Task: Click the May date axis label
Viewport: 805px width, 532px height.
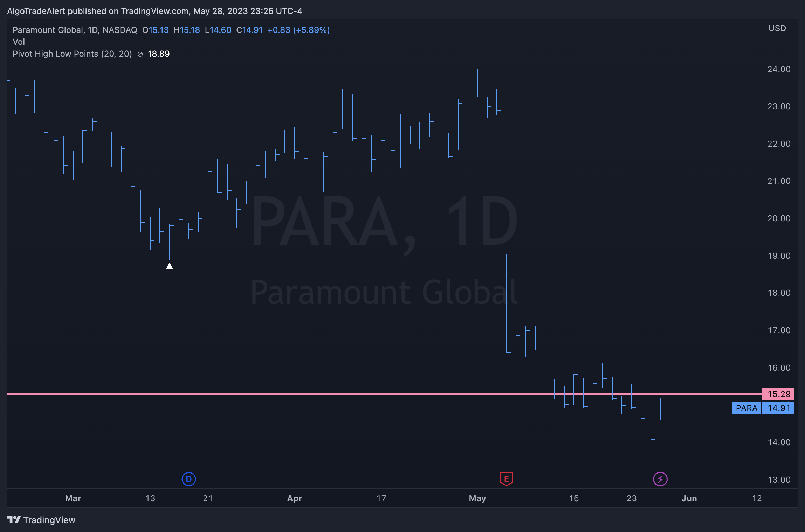Action: point(477,498)
